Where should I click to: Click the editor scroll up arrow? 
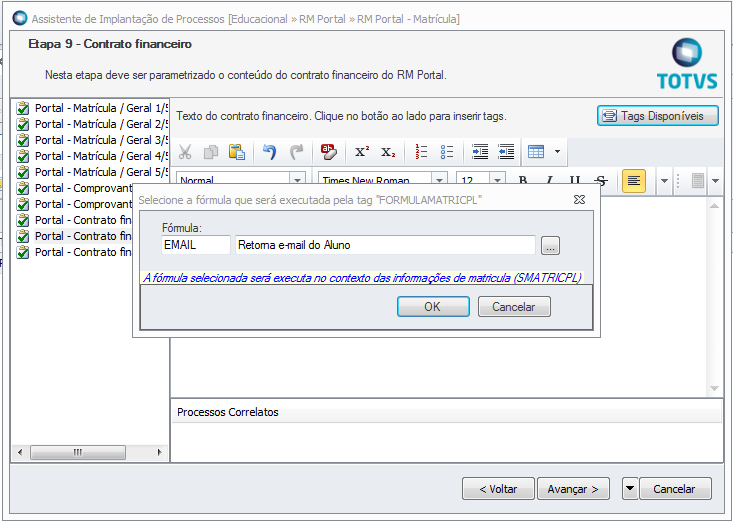point(714,206)
